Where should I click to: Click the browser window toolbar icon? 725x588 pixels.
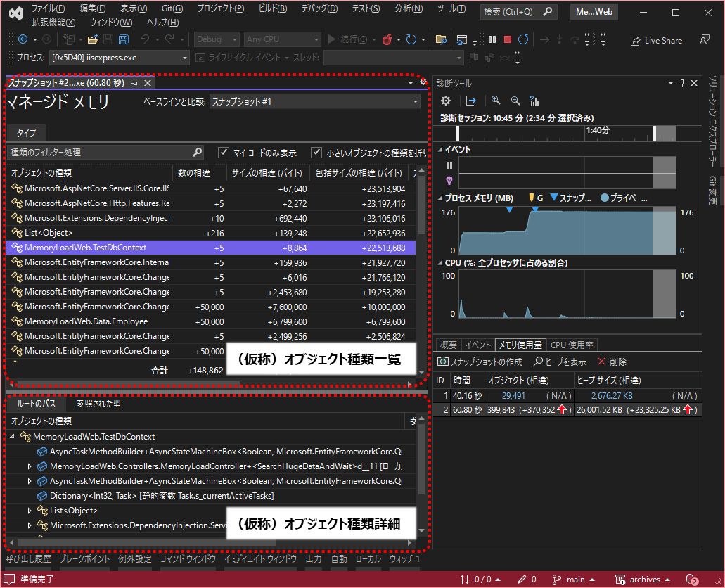click(x=461, y=40)
